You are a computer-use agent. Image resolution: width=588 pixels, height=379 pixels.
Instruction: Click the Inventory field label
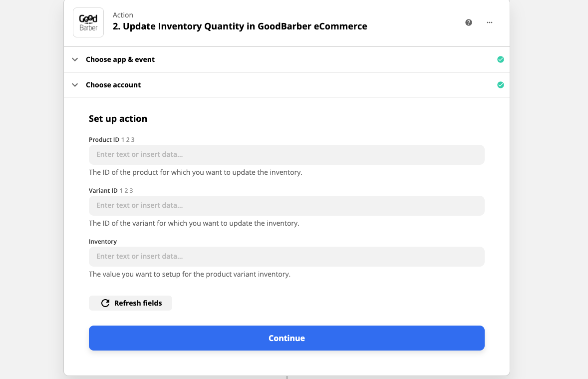pyautogui.click(x=103, y=242)
